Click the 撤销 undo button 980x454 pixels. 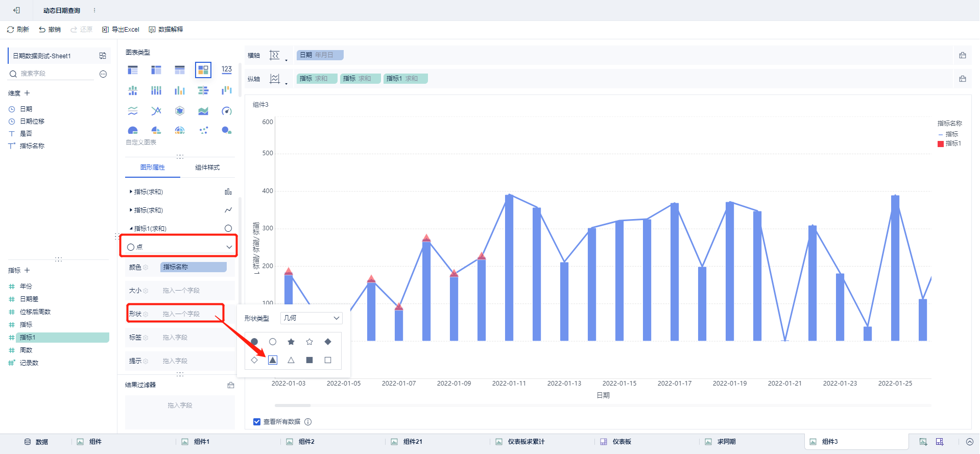pyautogui.click(x=50, y=30)
